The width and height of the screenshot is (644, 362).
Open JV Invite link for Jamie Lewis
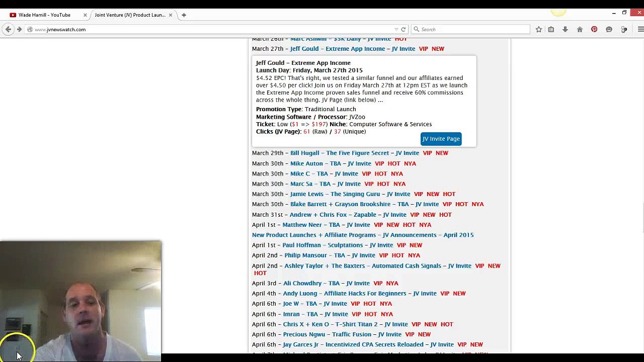398,194
